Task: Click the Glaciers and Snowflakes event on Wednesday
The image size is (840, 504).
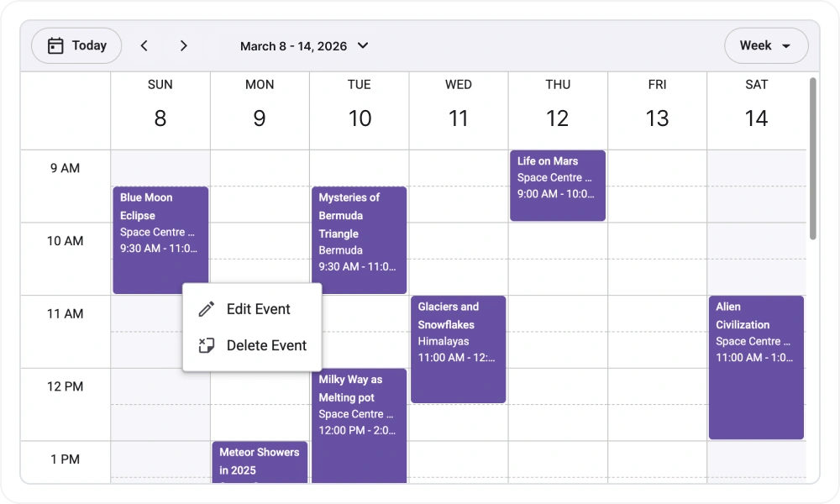Action: pyautogui.click(x=458, y=349)
